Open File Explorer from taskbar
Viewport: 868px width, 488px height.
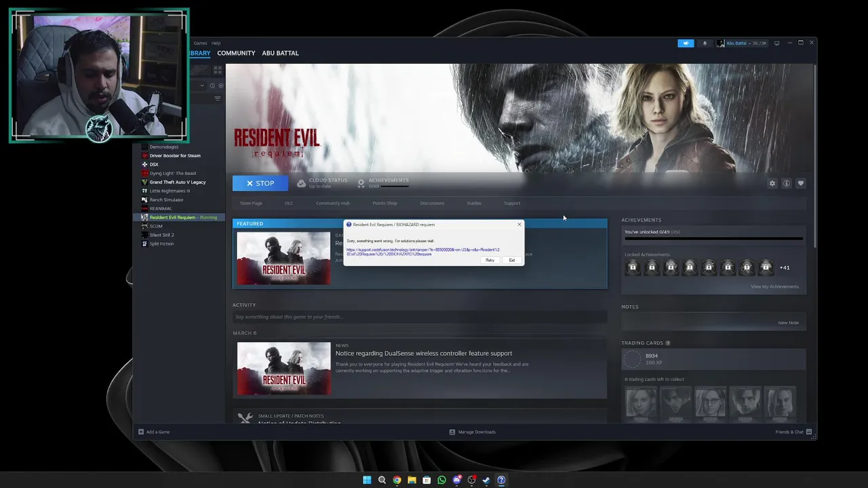click(412, 480)
